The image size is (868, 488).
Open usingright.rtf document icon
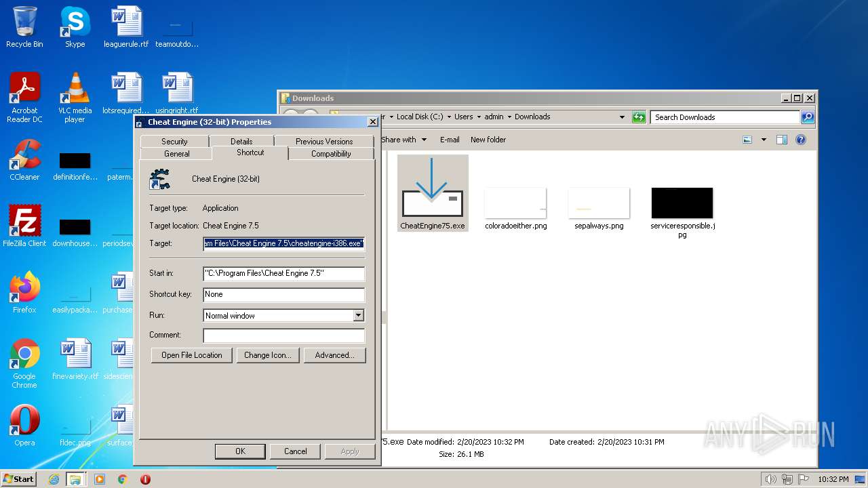pyautogui.click(x=177, y=94)
